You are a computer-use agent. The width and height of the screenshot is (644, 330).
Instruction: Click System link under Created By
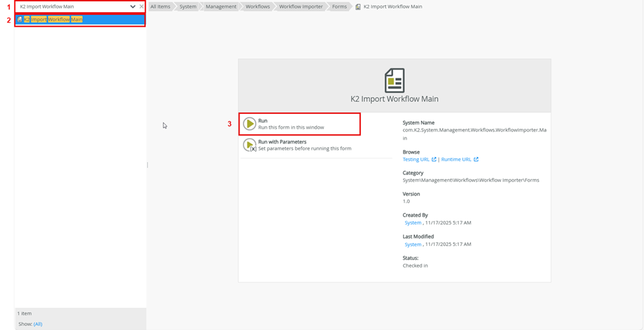point(413,223)
